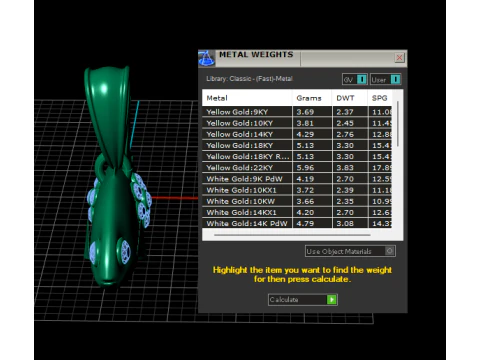Screen dimensions: 480x360
Task: Close the Metal Weights dialog
Action: point(399,58)
